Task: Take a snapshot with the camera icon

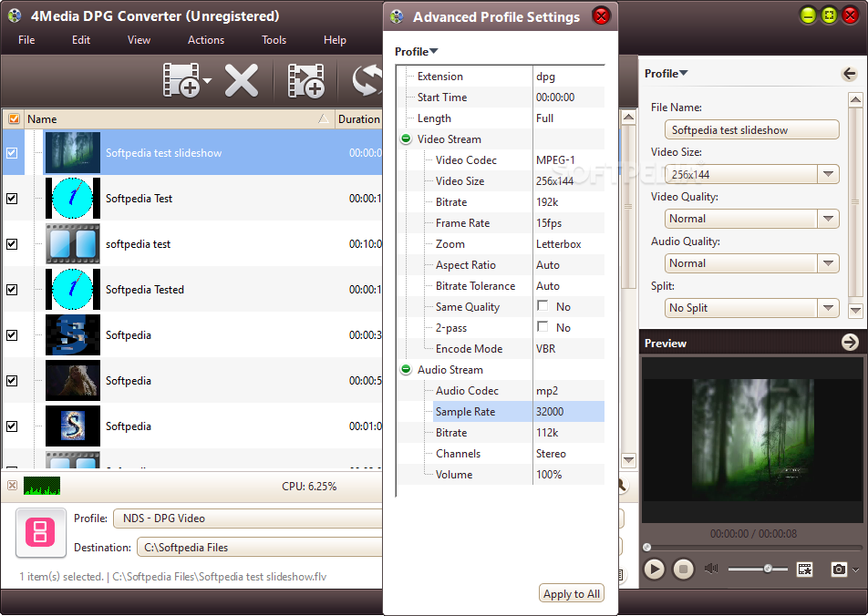Action: coord(839,569)
